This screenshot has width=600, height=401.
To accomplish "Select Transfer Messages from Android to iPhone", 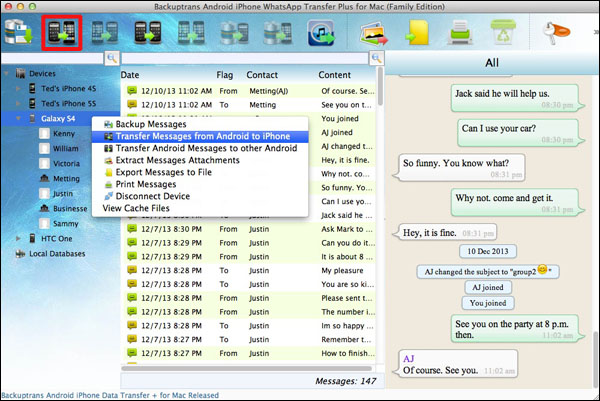I will pyautogui.click(x=200, y=136).
